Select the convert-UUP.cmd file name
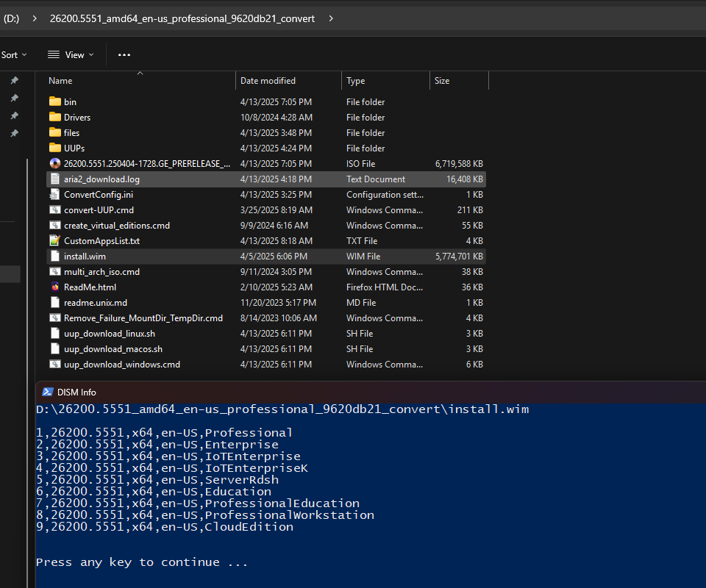Image resolution: width=706 pixels, height=588 pixels. [x=99, y=210]
